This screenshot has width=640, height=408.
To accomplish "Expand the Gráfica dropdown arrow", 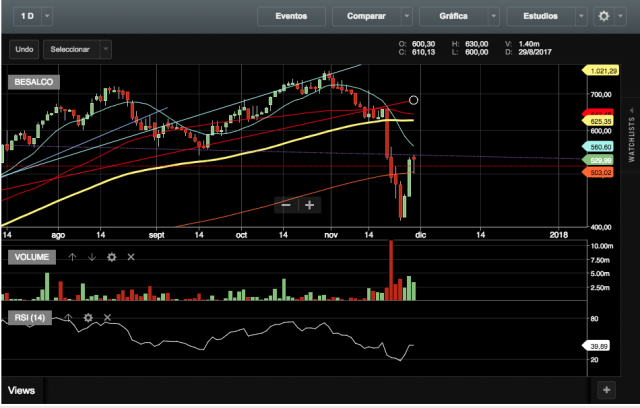I will tap(493, 16).
